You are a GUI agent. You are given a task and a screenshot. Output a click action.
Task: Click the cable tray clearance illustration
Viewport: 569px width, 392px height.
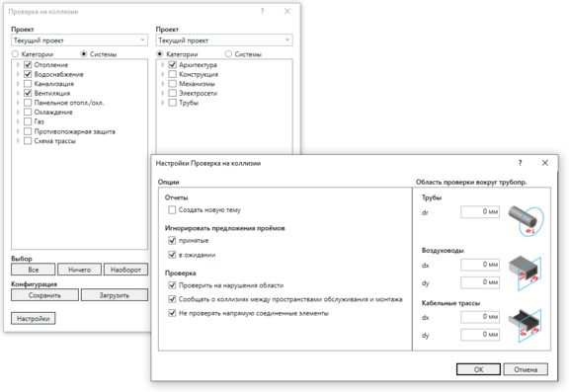pos(526,325)
